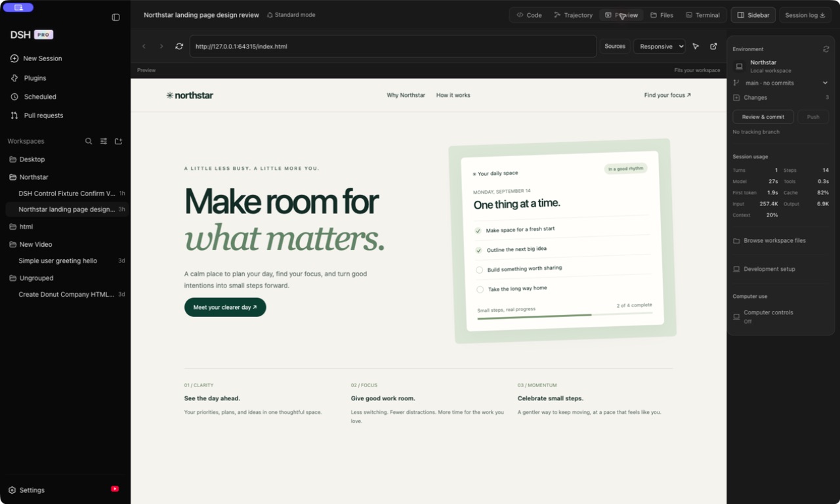
Task: Download the Session log
Action: 805,15
